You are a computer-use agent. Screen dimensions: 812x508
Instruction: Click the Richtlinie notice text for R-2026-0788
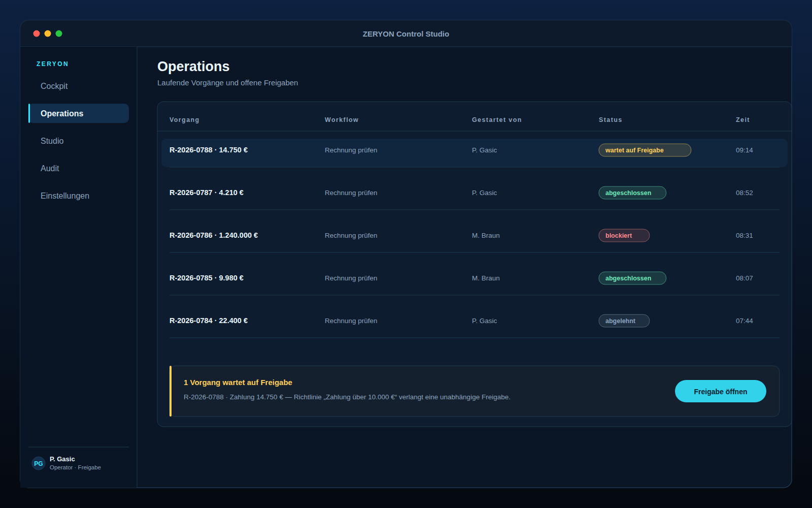coord(347,397)
